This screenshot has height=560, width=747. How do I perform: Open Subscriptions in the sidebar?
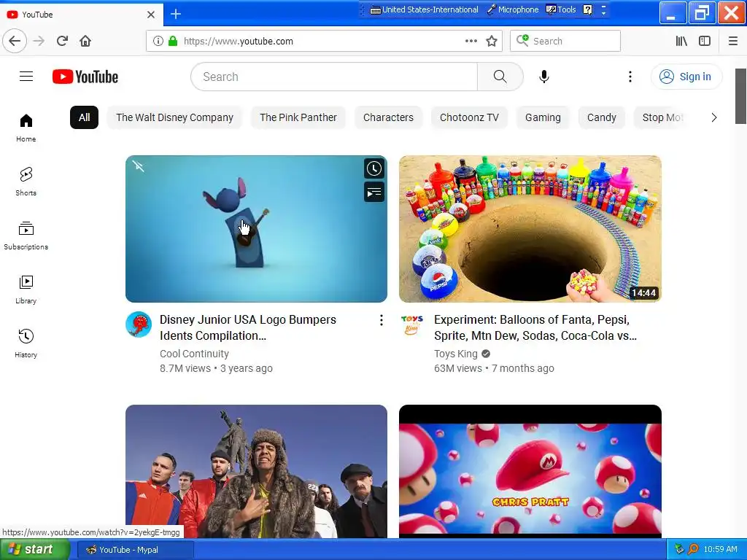point(26,236)
